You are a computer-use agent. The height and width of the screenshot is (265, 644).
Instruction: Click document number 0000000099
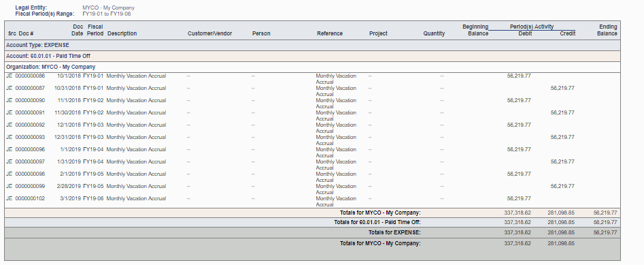coord(30,186)
